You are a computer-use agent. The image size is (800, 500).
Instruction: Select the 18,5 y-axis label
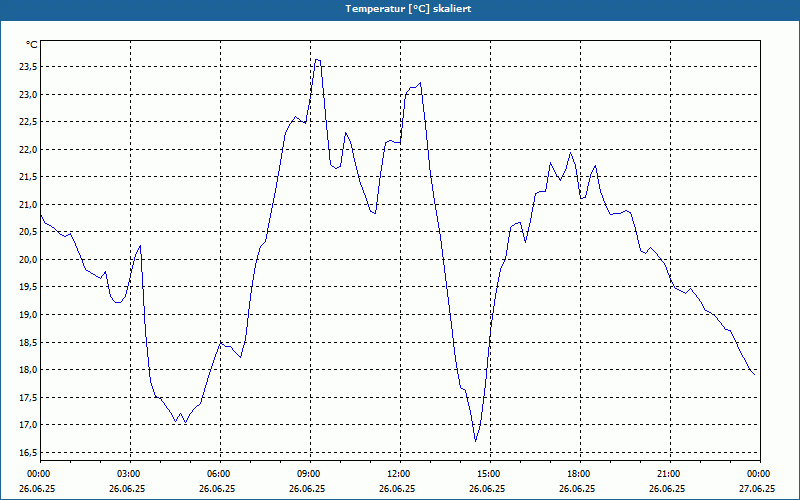point(28,342)
